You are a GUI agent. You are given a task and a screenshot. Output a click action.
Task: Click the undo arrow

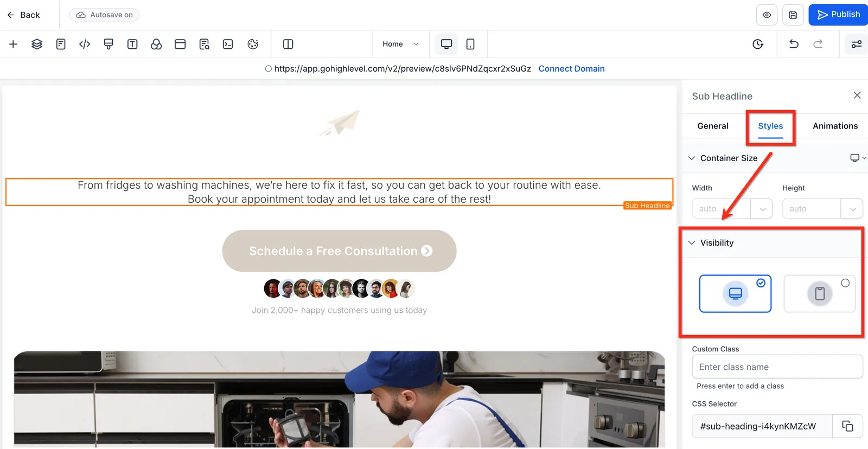pos(794,44)
